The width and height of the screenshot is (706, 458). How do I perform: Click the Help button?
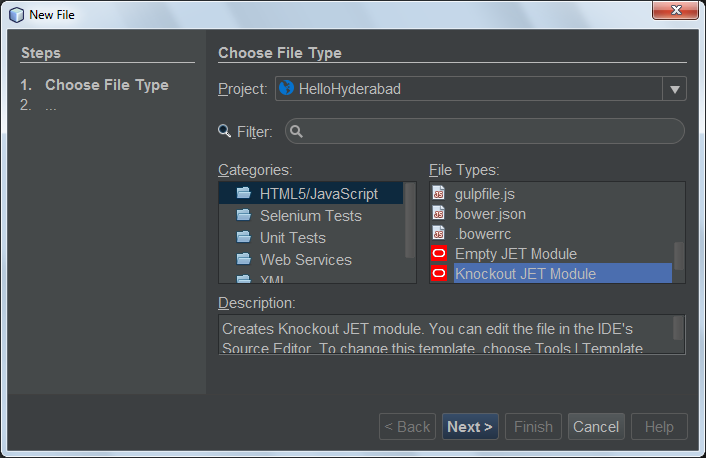tap(659, 427)
